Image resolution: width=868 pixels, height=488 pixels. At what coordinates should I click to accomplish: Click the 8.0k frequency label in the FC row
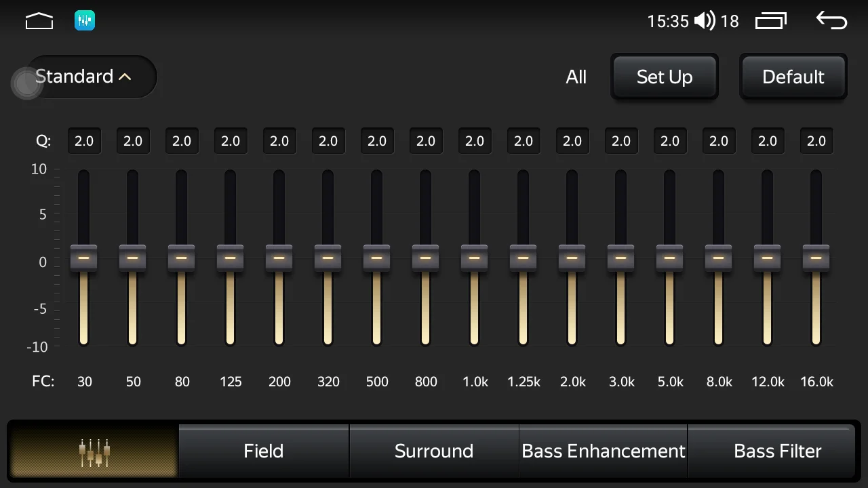(719, 382)
